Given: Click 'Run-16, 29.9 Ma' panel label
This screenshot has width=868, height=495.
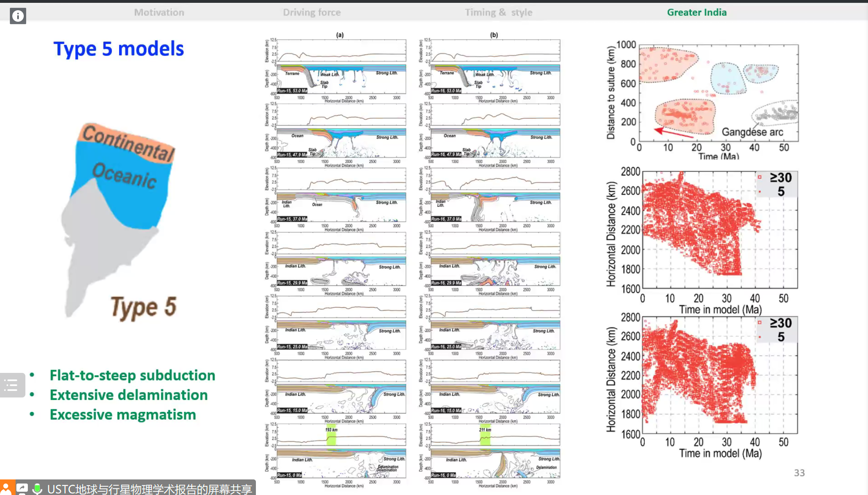Looking at the screenshot, I should (x=446, y=283).
